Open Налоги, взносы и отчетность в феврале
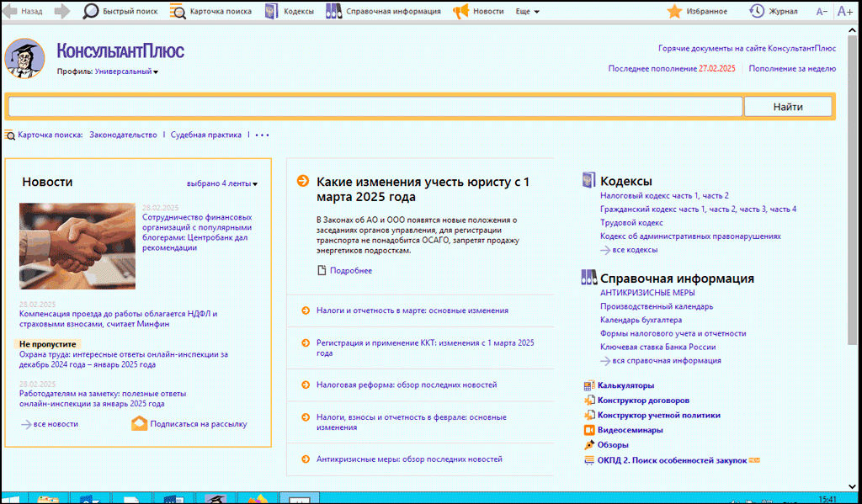Image resolution: width=862 pixels, height=504 pixels. click(411, 422)
